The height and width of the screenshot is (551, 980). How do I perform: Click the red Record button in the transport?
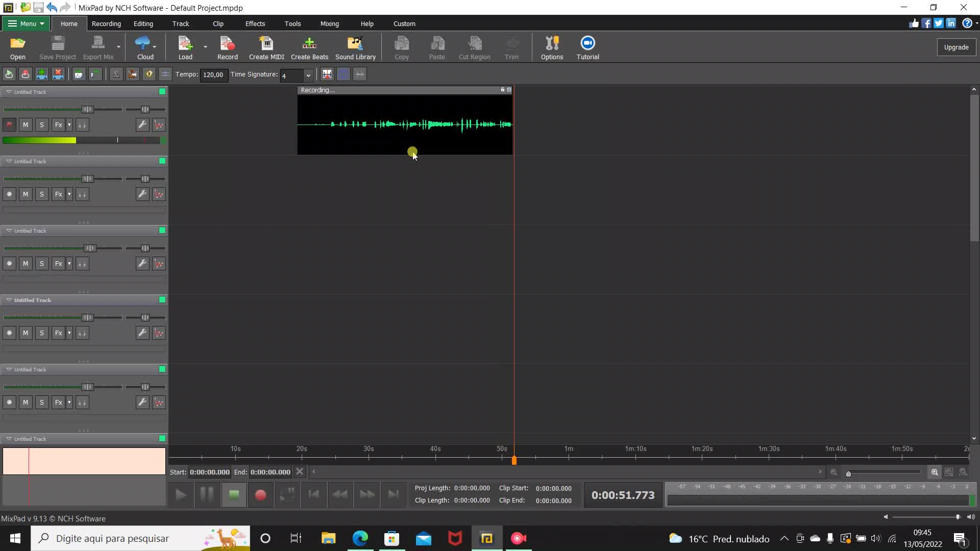(x=260, y=494)
